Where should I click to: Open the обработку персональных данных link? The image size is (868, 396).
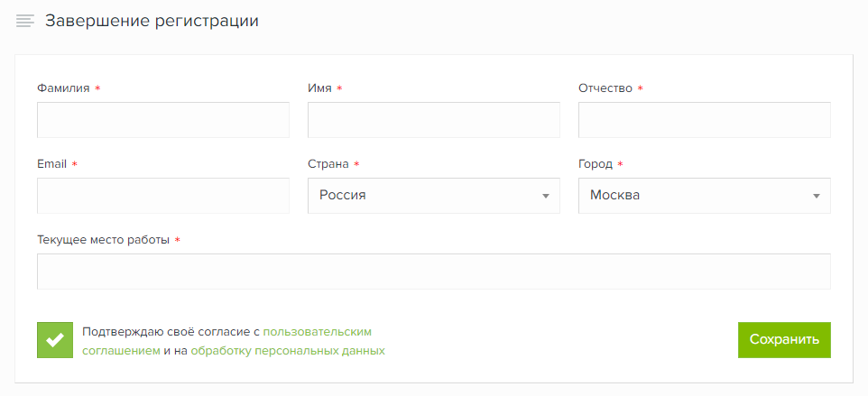pos(288,350)
